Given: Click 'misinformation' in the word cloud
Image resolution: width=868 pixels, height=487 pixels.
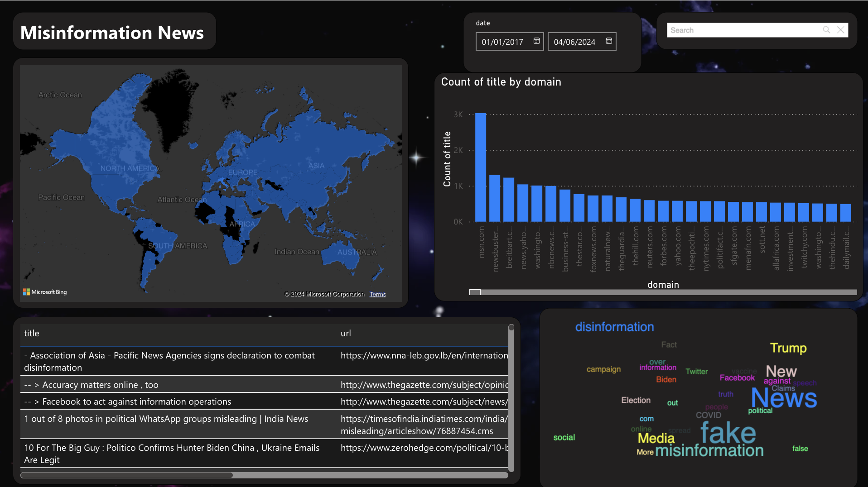Looking at the screenshot, I should [709, 450].
